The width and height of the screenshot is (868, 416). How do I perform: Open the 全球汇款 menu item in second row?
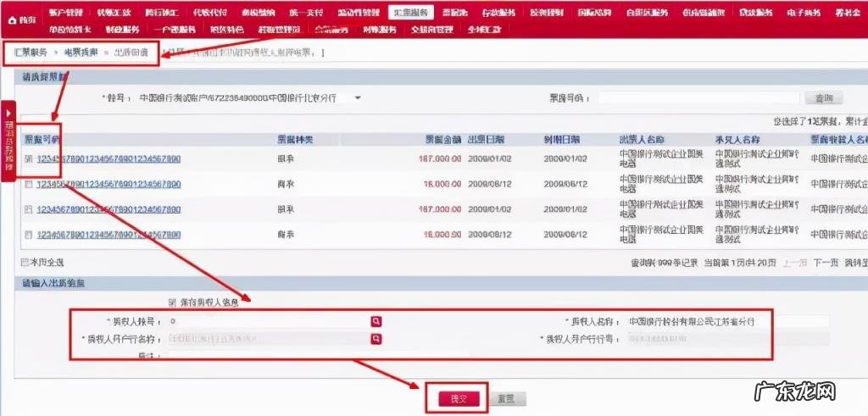[x=484, y=30]
